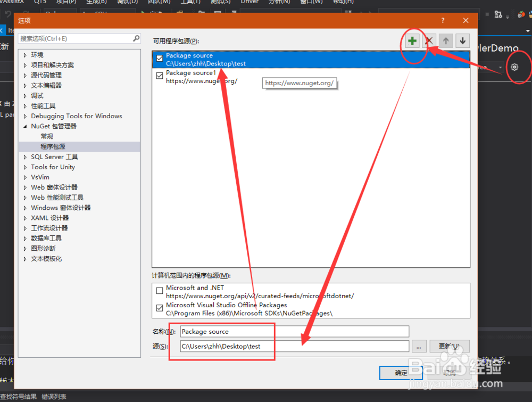Close the 选项 dialog

466,21
